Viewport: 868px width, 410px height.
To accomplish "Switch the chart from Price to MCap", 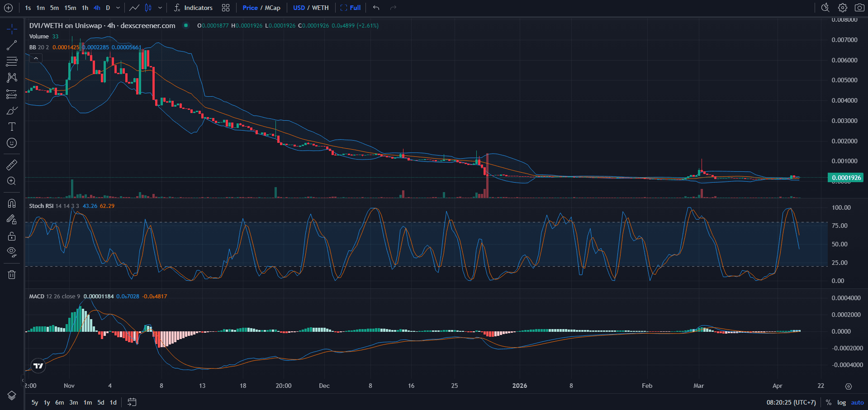I will point(272,8).
